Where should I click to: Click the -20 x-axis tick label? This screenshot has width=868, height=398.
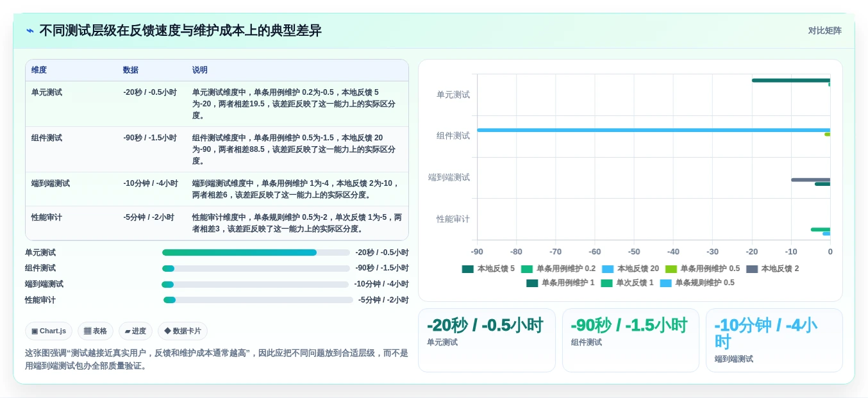point(752,252)
